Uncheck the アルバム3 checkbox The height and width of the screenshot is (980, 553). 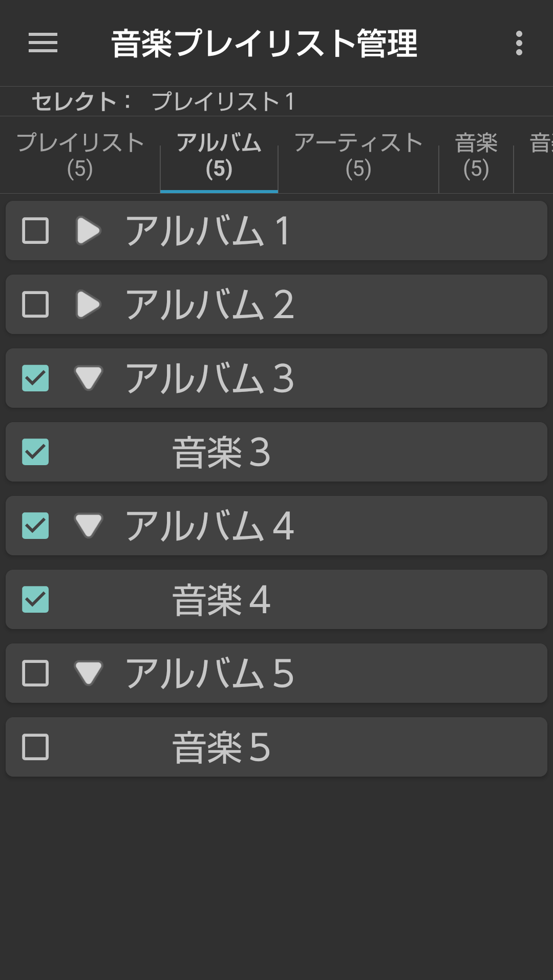35,378
